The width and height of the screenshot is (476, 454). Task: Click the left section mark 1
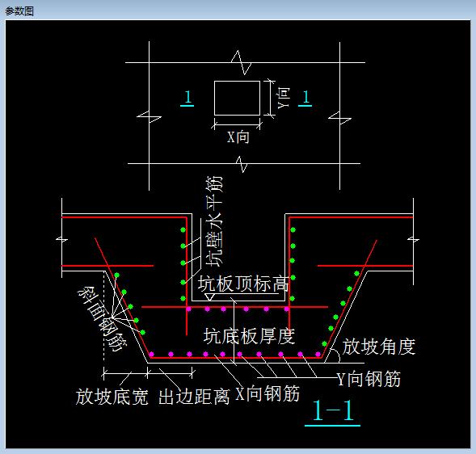187,98
